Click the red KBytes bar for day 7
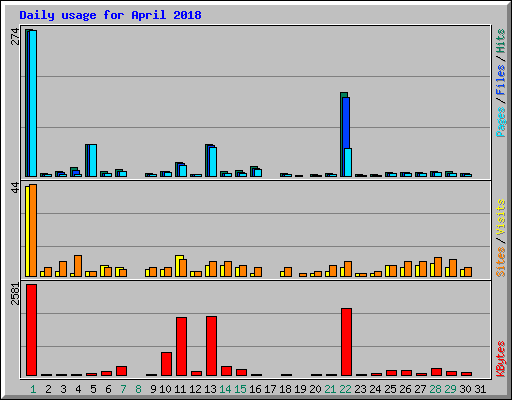Image resolution: width=512 pixels, height=400 pixels. (x=122, y=371)
